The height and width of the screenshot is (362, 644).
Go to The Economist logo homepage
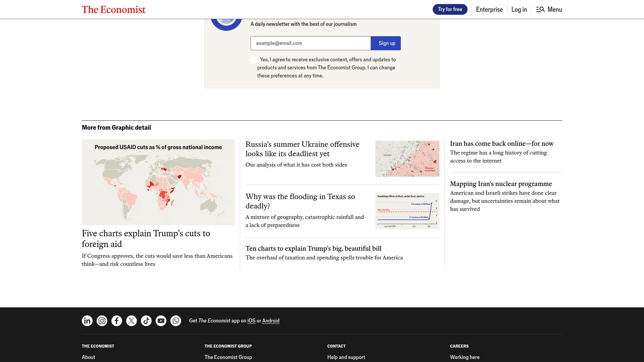tap(114, 9)
